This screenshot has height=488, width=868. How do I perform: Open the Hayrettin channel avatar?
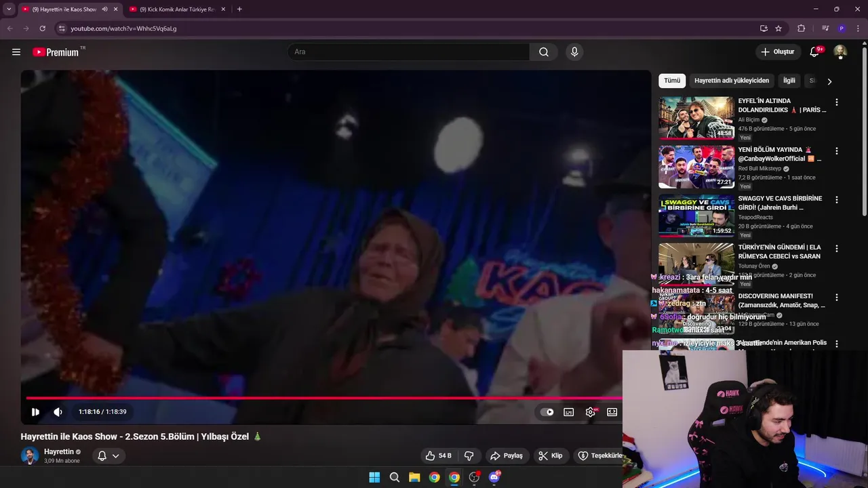coord(30,455)
